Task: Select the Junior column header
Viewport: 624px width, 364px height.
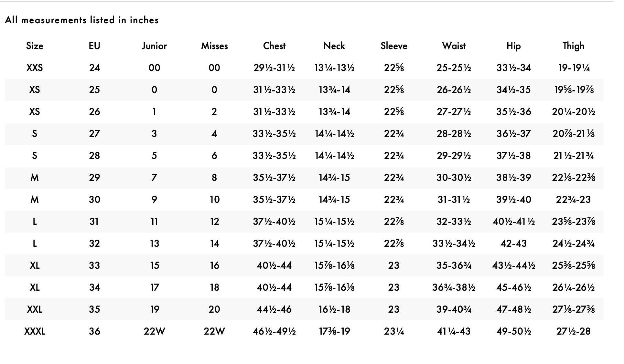Action: (x=154, y=46)
